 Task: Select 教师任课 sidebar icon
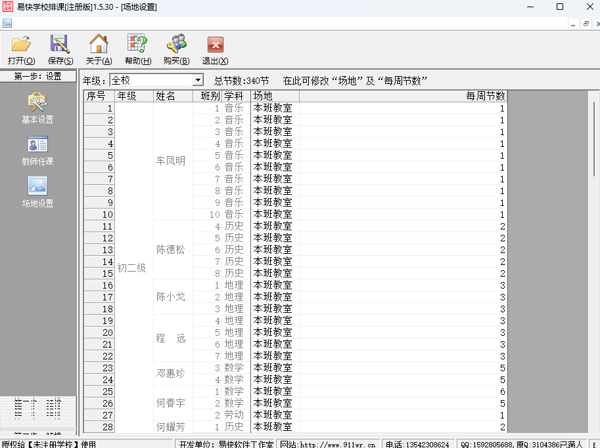[38, 149]
